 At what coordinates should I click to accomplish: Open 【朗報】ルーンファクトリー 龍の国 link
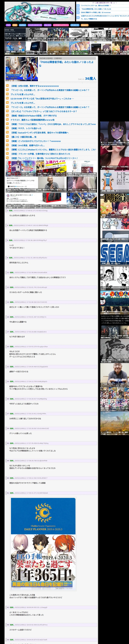[x=44, y=158]
